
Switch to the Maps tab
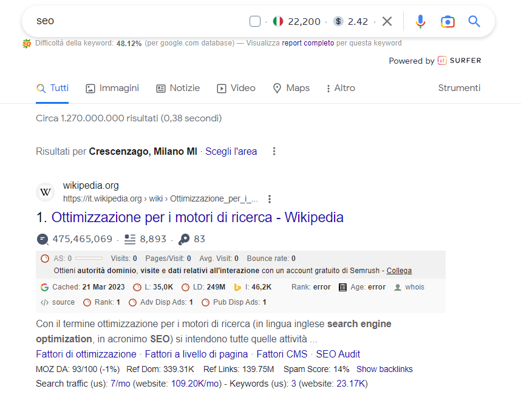[291, 88]
